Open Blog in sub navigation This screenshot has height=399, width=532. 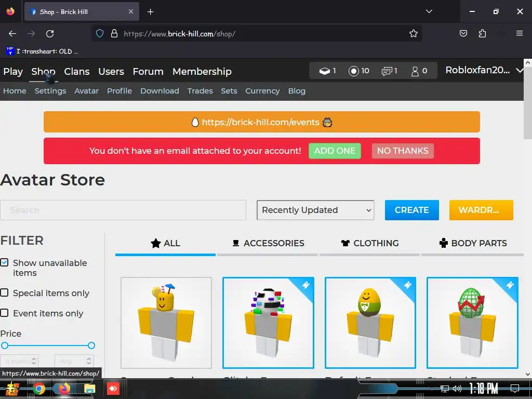[x=297, y=91]
